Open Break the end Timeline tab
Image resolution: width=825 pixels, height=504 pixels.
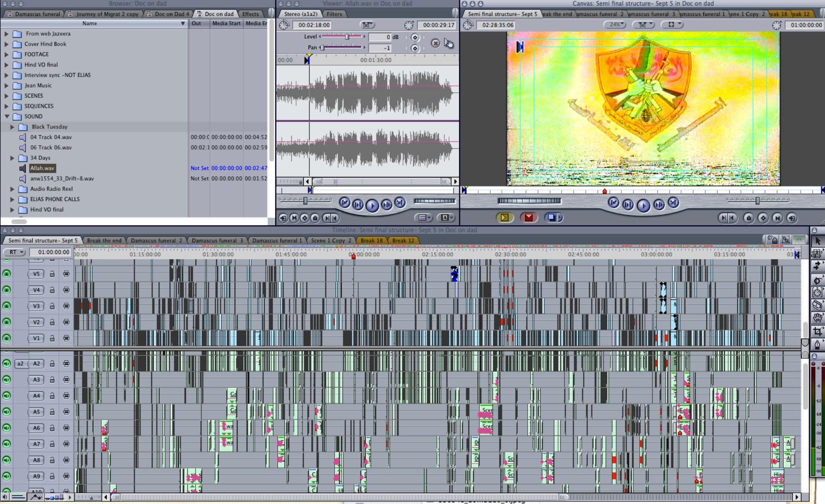(x=104, y=241)
